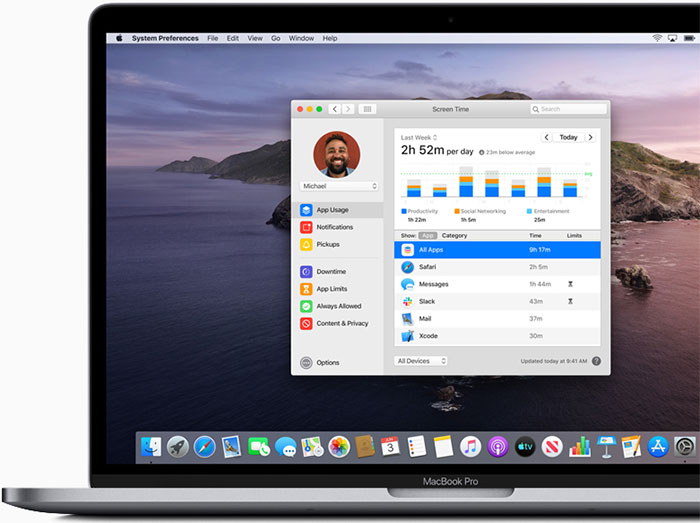Click Michael's profile picture

coord(337,154)
